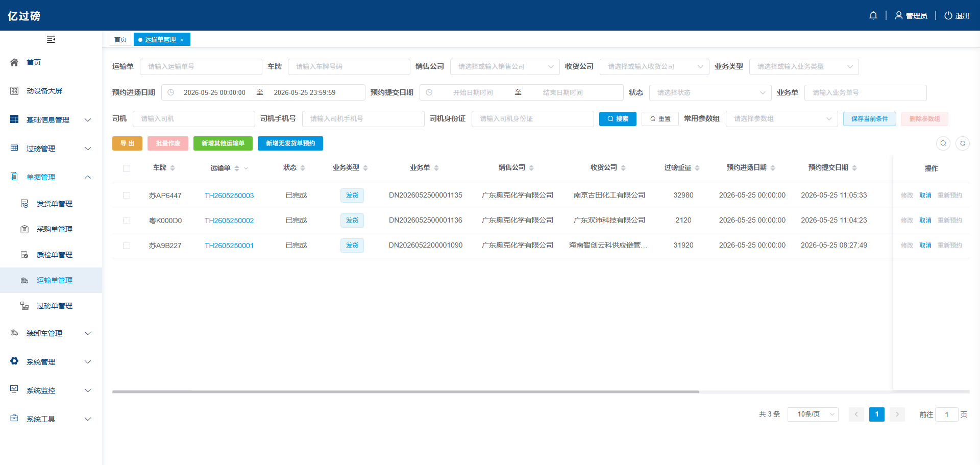Toggle the select-all checkbox in table header
The width and height of the screenshot is (980, 465).
point(127,168)
